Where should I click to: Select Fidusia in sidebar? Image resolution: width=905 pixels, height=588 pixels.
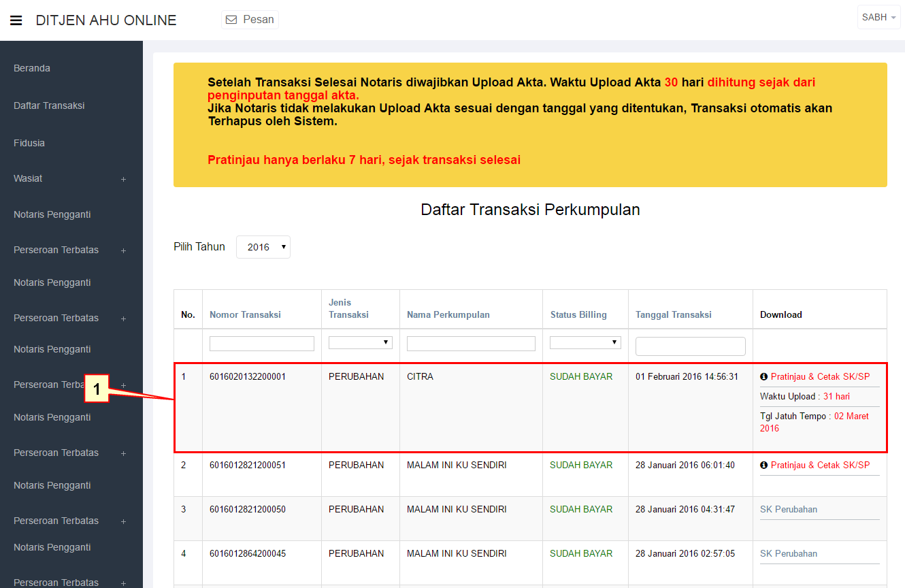(x=29, y=143)
